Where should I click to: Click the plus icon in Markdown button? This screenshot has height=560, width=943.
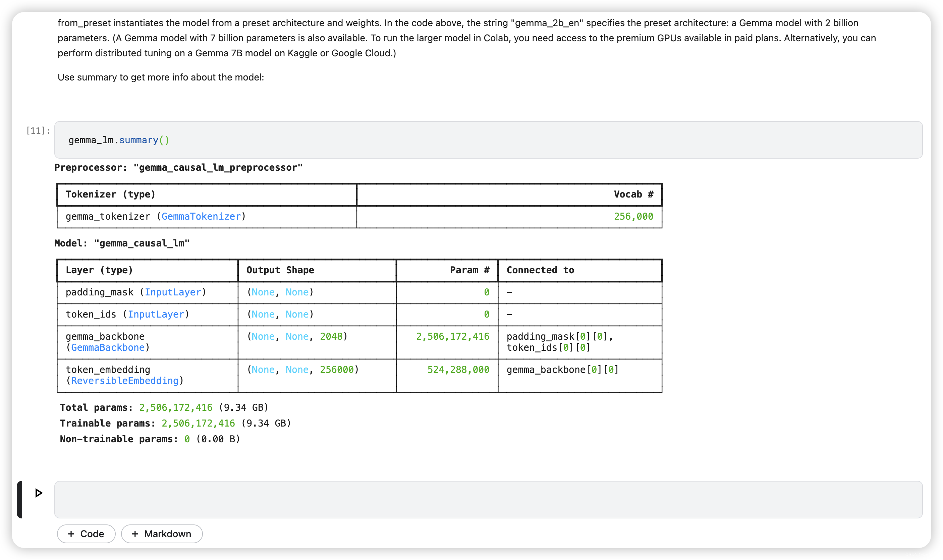coord(135,534)
